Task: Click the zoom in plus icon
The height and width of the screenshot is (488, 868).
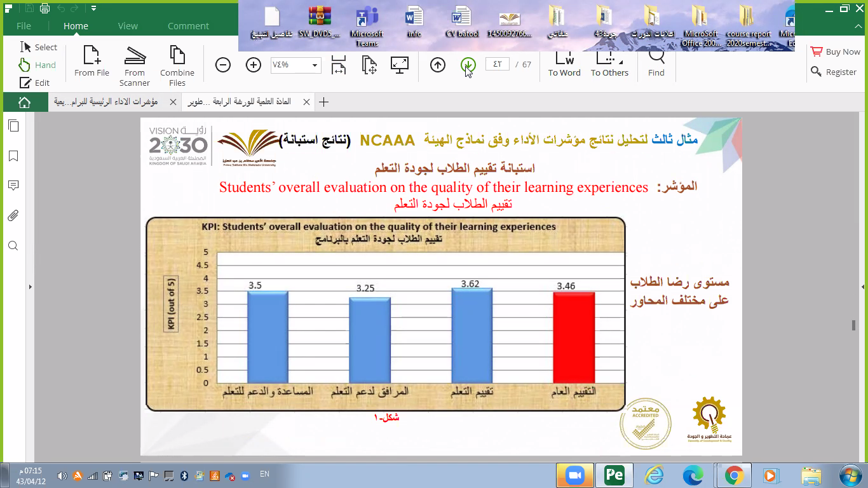Action: (x=254, y=65)
